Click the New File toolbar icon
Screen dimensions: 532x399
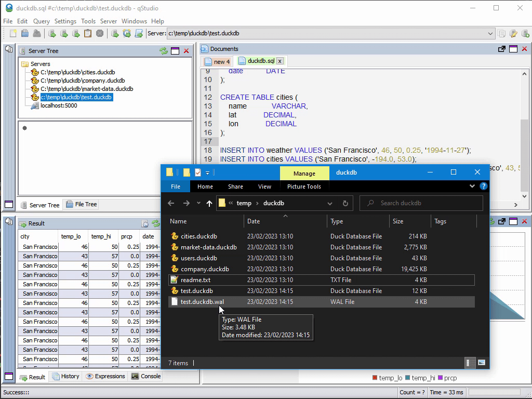(x=13, y=33)
